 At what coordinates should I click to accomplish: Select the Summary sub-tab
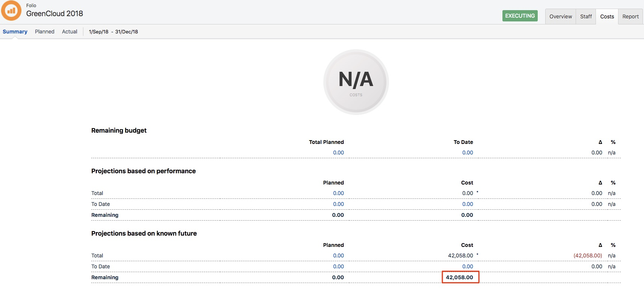coord(15,32)
